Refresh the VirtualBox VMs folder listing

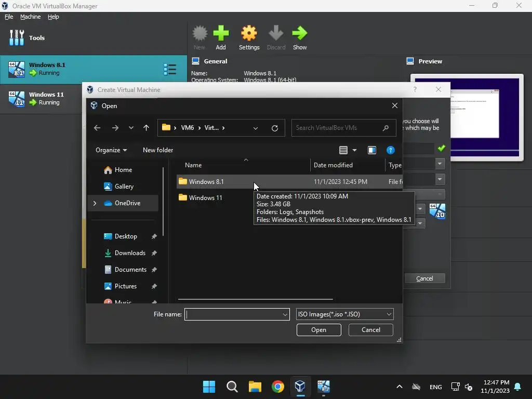pyautogui.click(x=275, y=128)
